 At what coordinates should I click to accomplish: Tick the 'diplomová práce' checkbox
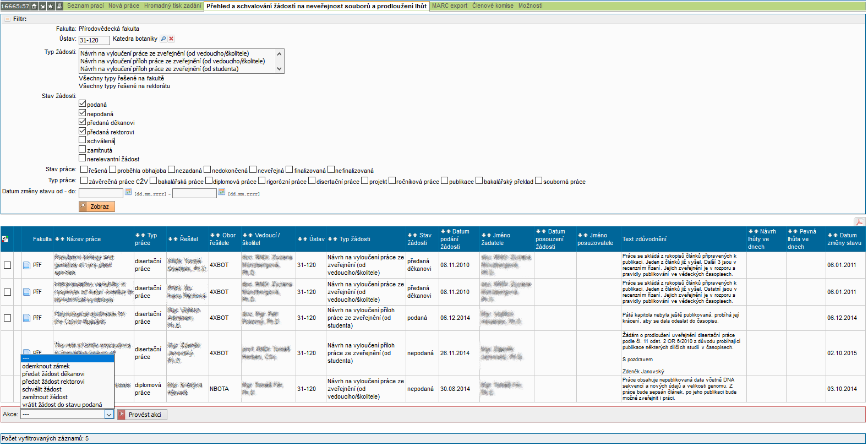209,181
